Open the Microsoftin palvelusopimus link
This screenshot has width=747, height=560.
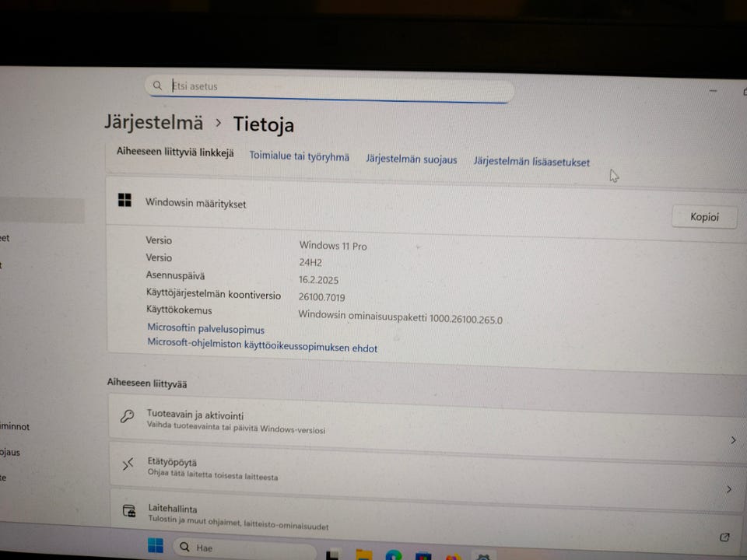point(205,329)
